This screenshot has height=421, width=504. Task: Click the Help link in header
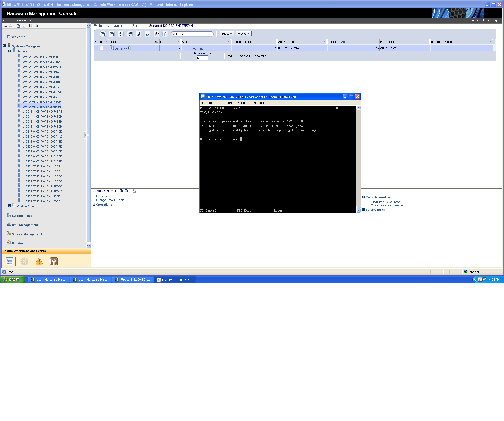coord(486,20)
